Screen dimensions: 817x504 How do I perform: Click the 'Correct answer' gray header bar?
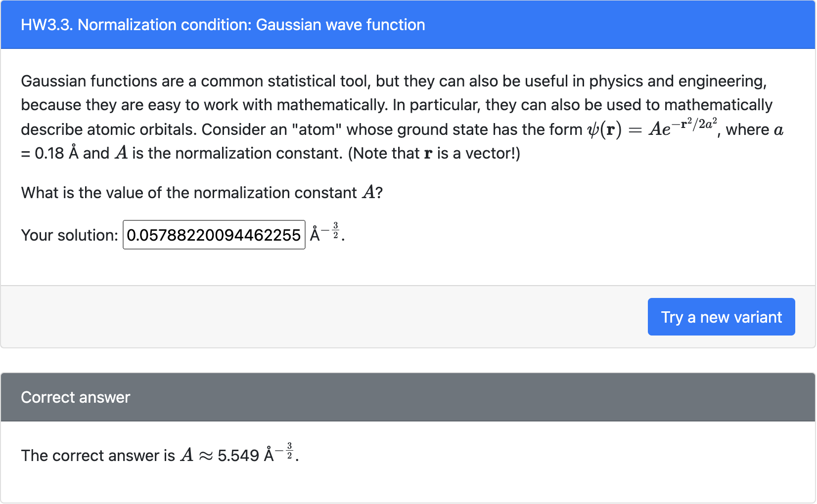408,397
